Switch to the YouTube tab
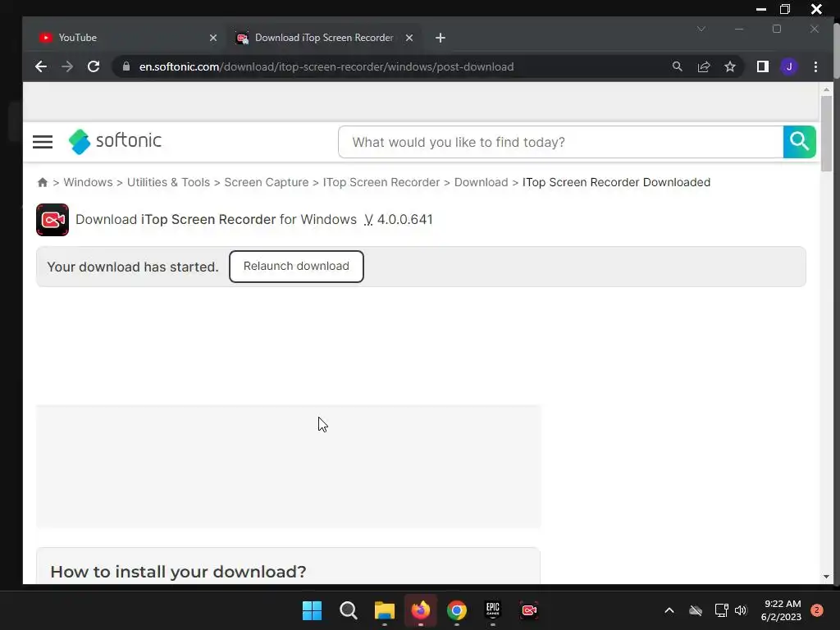The image size is (840, 630). click(126, 38)
